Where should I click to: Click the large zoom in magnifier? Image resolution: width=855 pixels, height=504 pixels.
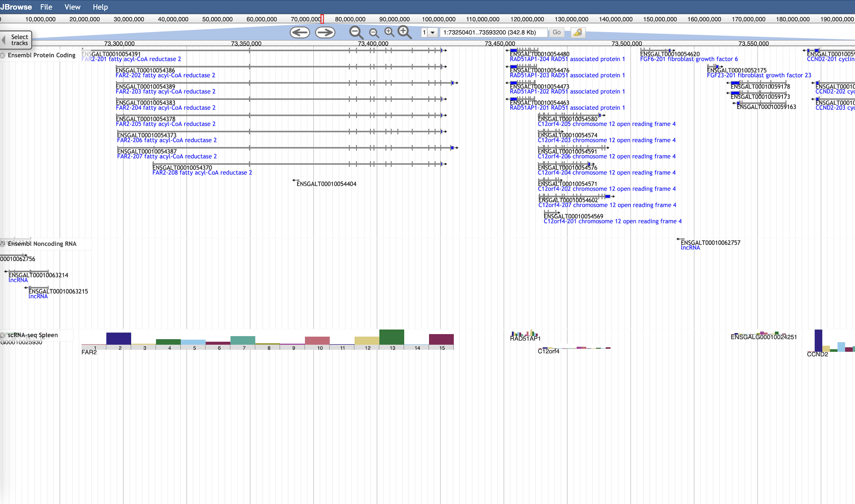404,32
